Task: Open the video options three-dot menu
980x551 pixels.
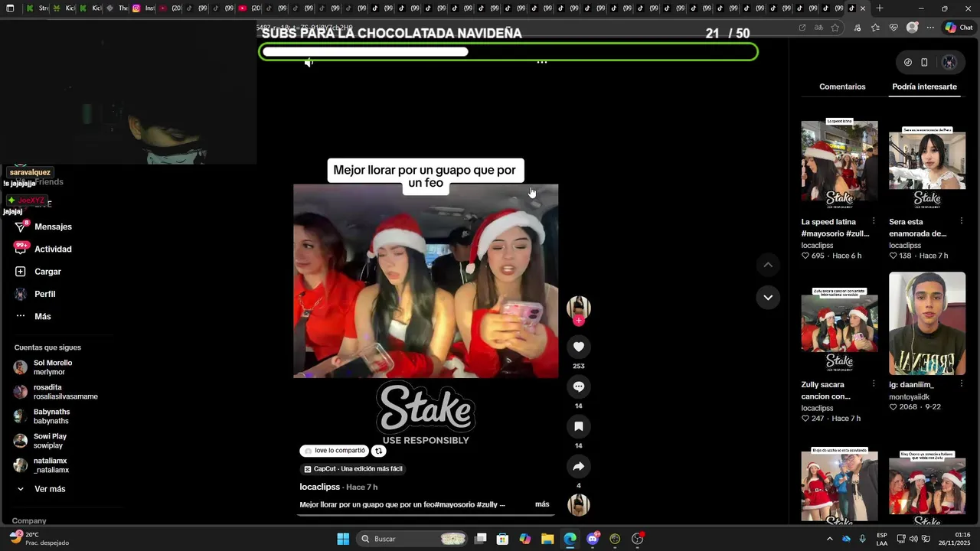Action: click(x=542, y=62)
